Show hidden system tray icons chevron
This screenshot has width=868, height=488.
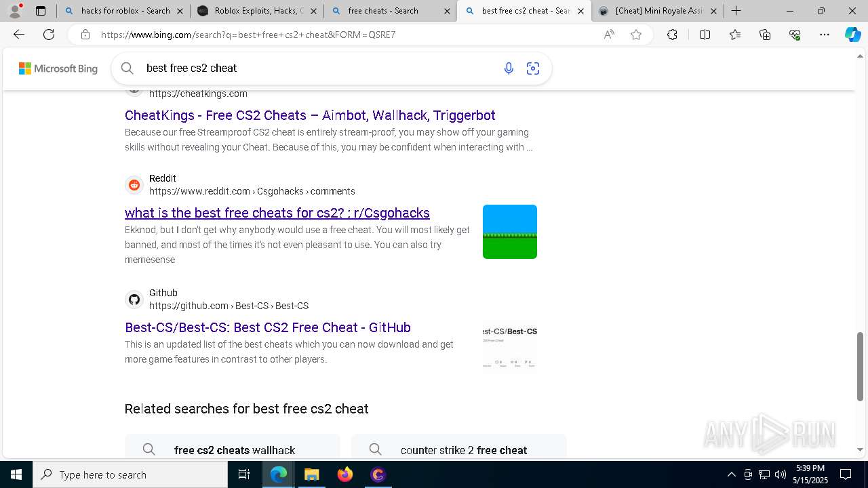click(x=731, y=474)
